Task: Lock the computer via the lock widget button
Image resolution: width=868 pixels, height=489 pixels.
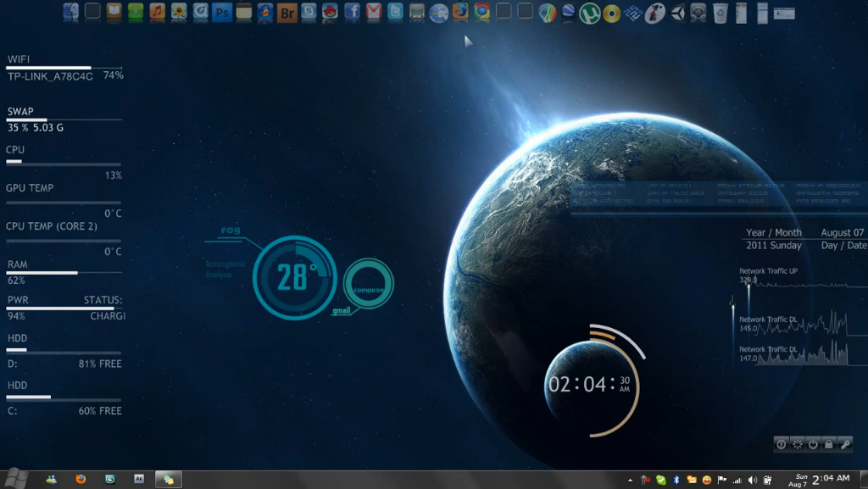Action: click(x=829, y=444)
